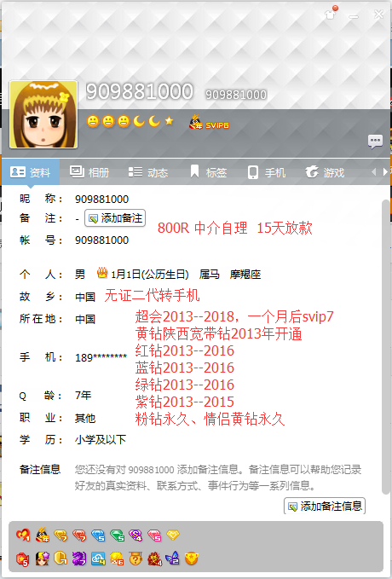Image resolution: width=392 pixels, height=579 pixels.
Task: Click the blue diamond level 5 badge
Action: coord(98,535)
